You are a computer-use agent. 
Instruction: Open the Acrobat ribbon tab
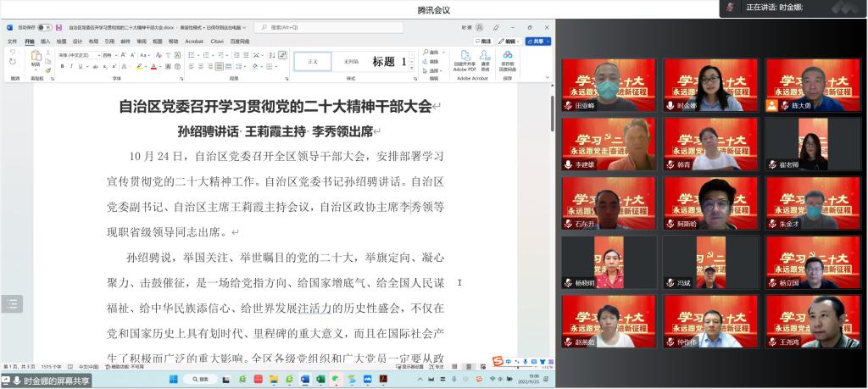coord(194,41)
